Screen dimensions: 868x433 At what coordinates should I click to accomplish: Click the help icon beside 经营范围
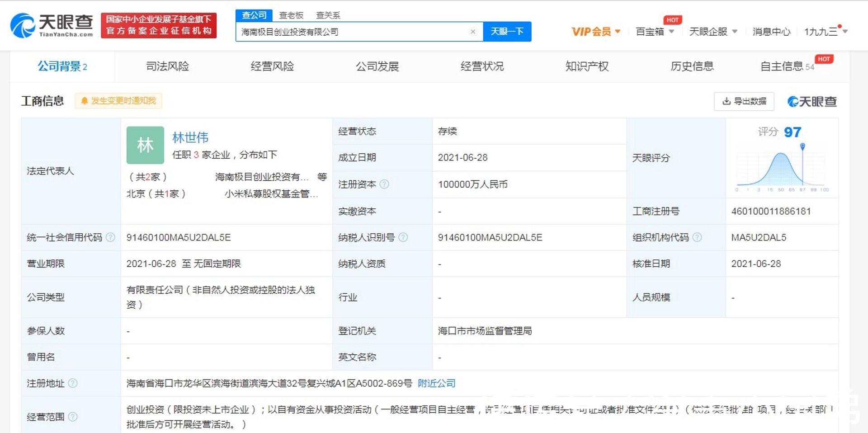[72, 417]
